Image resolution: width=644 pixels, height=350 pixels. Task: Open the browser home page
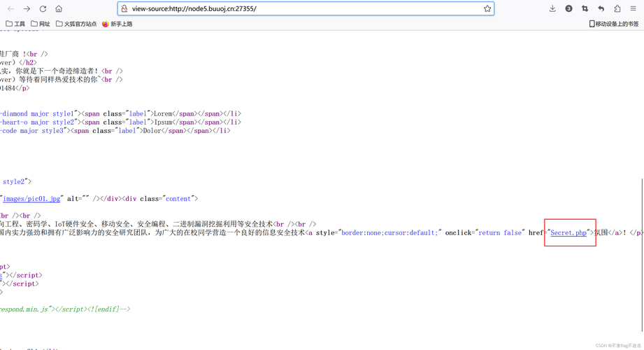(x=59, y=8)
